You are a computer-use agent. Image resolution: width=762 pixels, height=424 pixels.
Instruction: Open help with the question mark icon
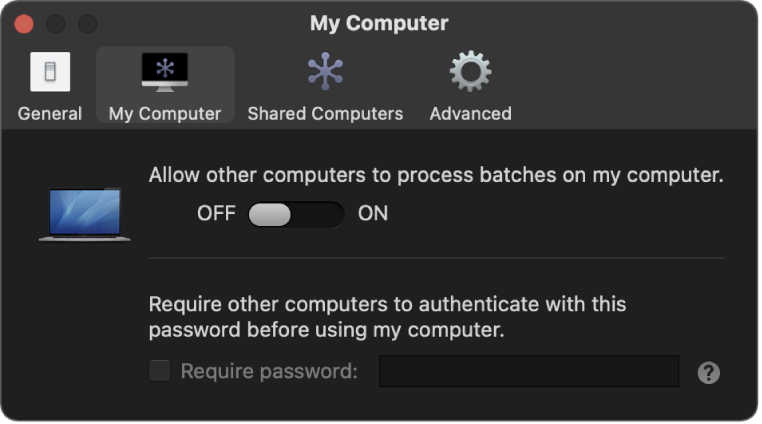709,373
